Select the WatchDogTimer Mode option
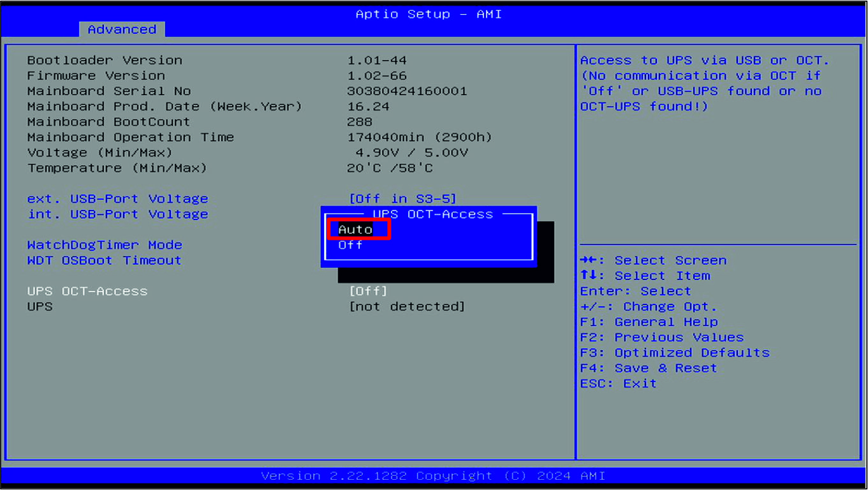The height and width of the screenshot is (490, 868). coord(105,245)
